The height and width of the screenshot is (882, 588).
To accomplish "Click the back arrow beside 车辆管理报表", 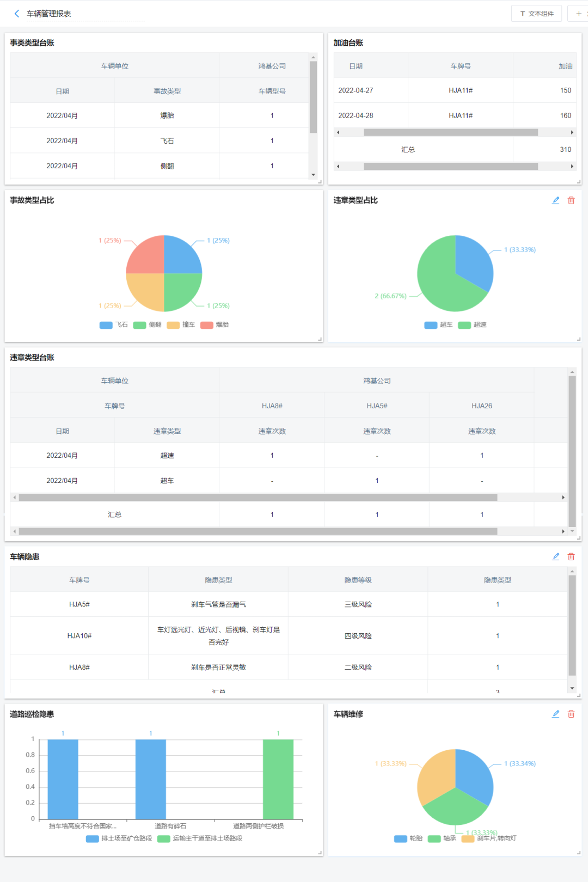I will [16, 14].
